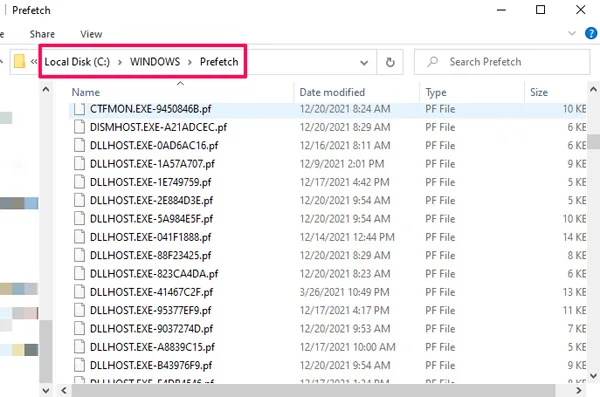
Task: Click file icon of DLLHOST.EXE-B43976F9.pf
Action: (79, 365)
